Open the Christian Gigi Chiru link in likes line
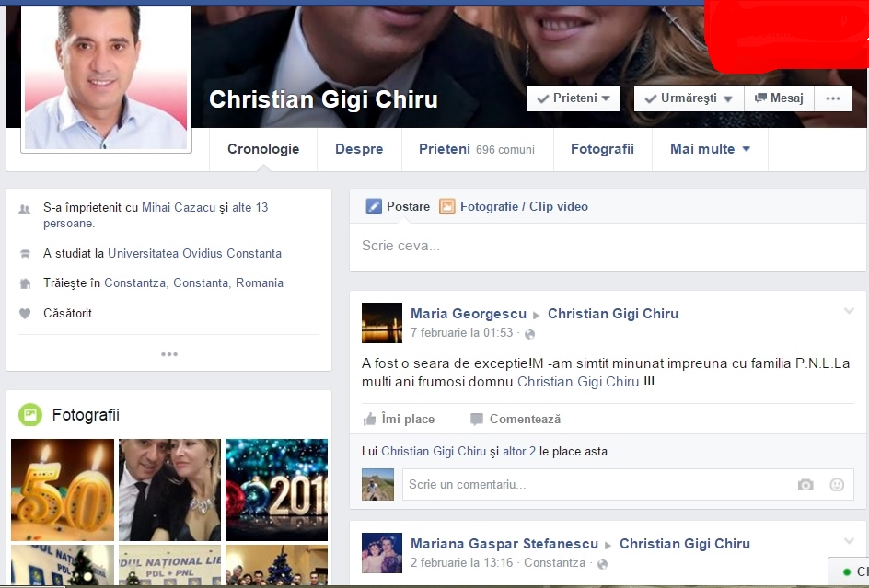 (x=434, y=451)
